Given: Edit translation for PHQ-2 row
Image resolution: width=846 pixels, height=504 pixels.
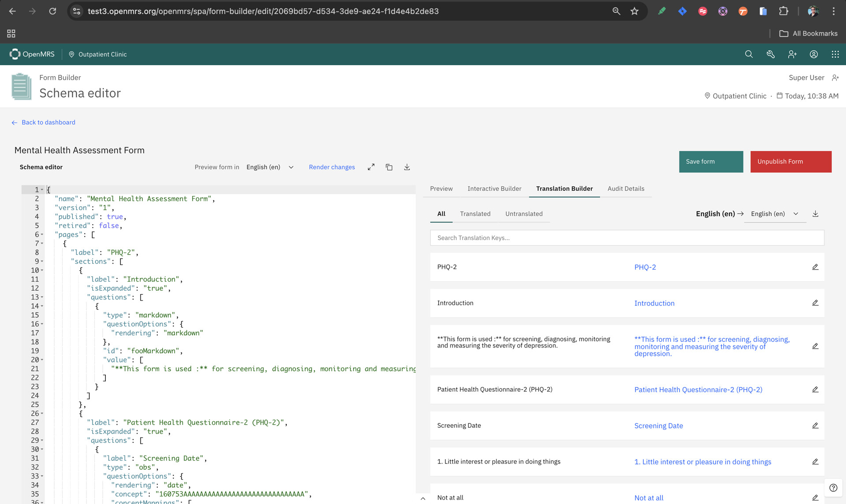Looking at the screenshot, I should tap(815, 267).
